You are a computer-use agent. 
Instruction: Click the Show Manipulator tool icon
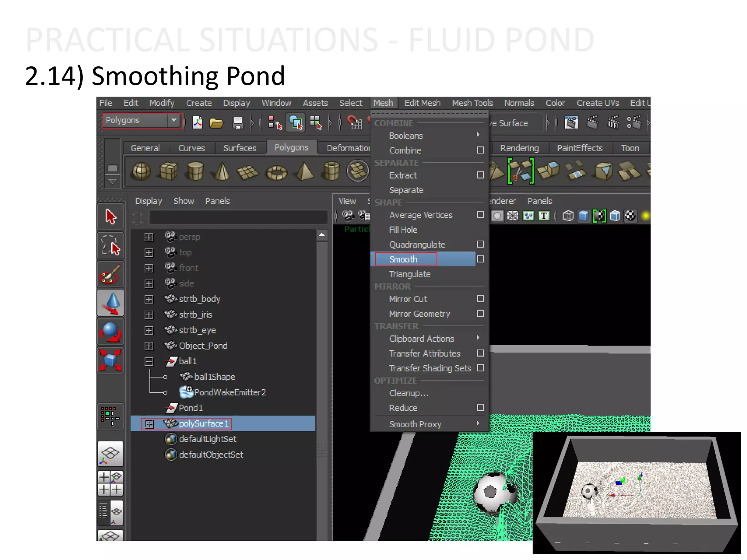(x=111, y=417)
